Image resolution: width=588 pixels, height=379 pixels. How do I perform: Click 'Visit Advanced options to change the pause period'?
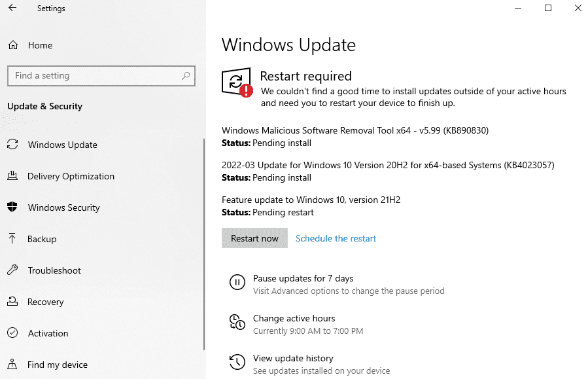(x=349, y=291)
